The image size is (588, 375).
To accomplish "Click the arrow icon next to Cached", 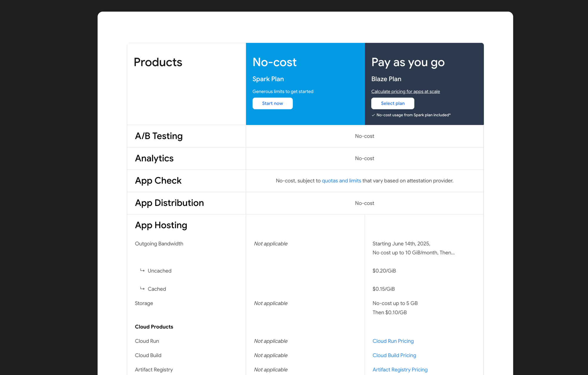I will pyautogui.click(x=142, y=289).
